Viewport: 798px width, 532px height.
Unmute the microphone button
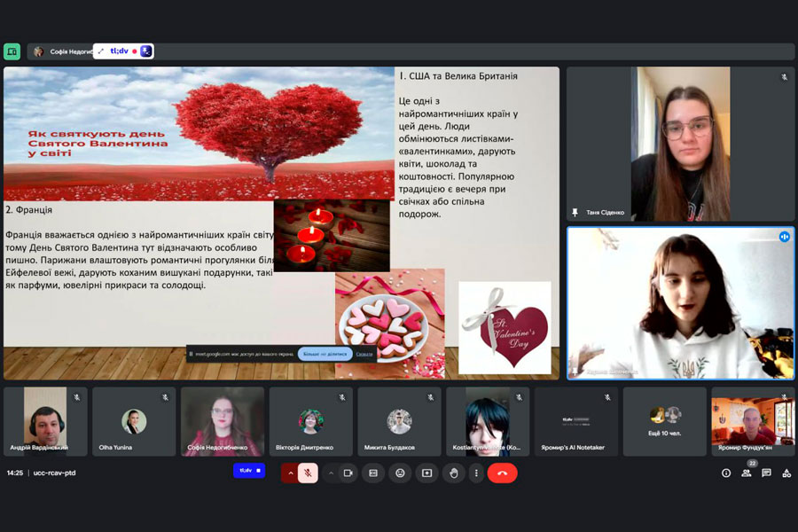click(x=308, y=473)
